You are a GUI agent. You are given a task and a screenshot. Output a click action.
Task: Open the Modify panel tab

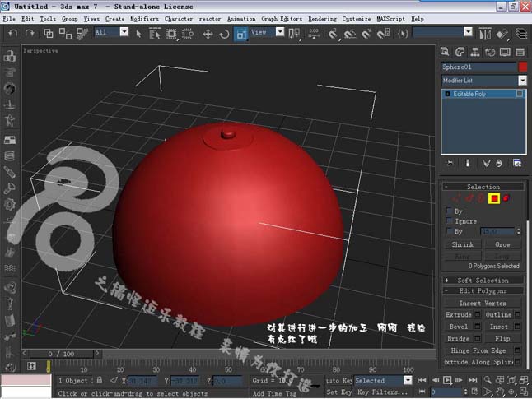click(x=460, y=52)
